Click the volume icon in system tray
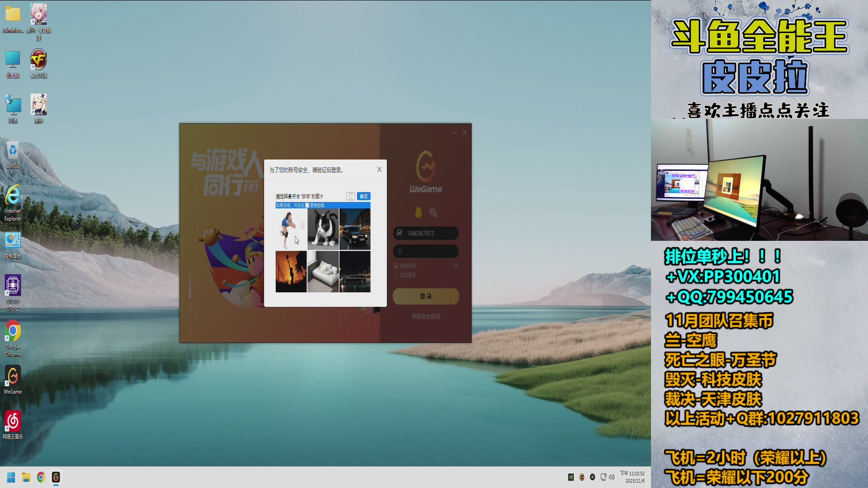This screenshot has height=488, width=868. [612, 477]
